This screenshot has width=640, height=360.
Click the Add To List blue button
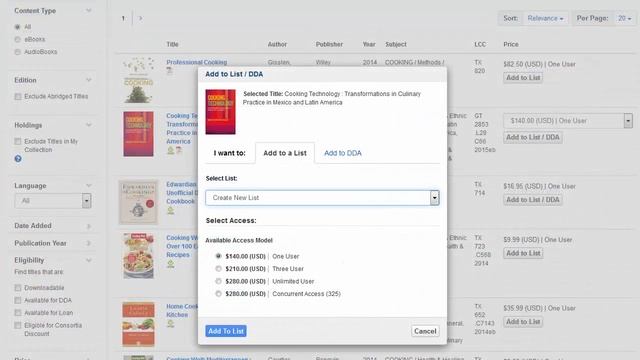click(x=226, y=331)
